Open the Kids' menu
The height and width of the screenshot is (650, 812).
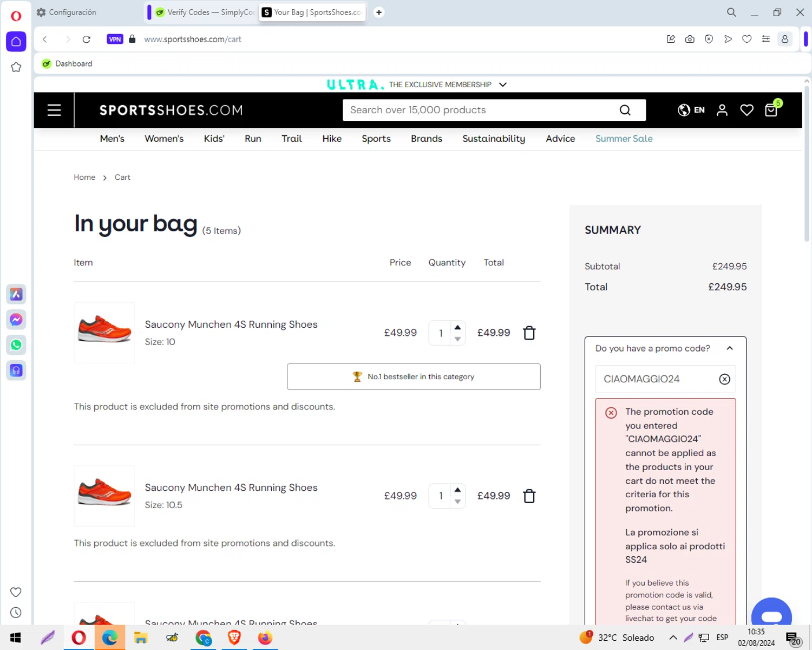tap(214, 139)
